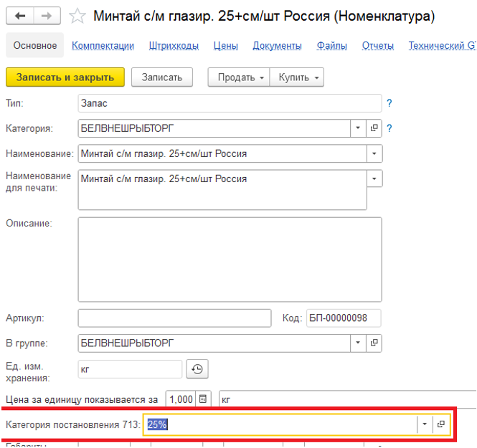Add item to favorites with star icon
The width and height of the screenshot is (477, 448).
tap(78, 16)
